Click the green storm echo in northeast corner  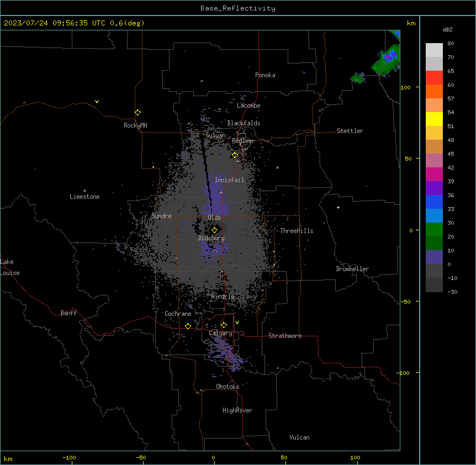387,61
